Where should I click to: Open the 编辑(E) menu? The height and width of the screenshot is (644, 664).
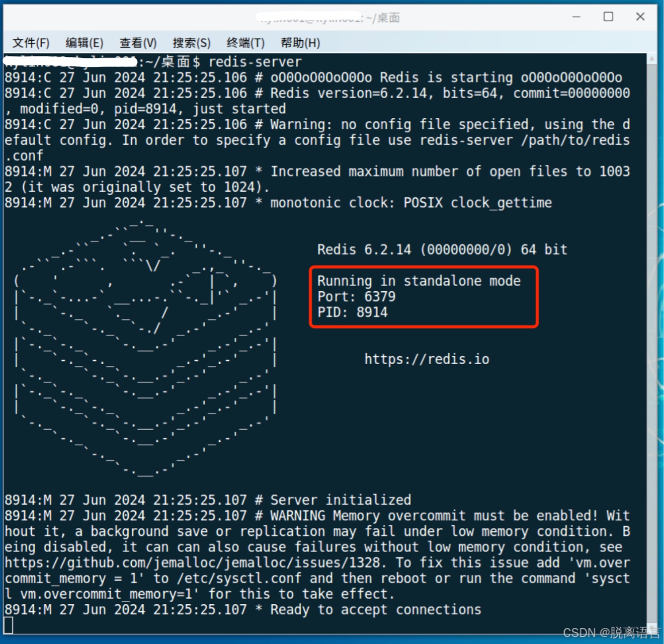[x=85, y=43]
